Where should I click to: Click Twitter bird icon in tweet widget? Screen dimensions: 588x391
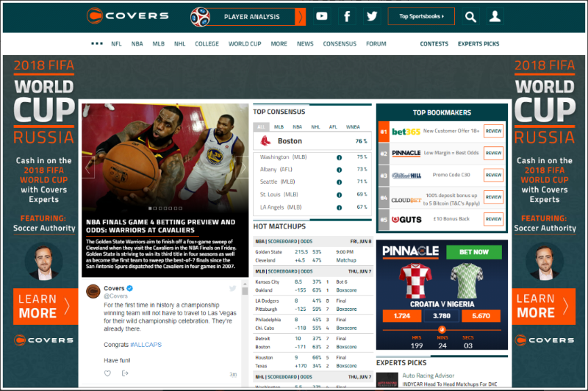[233, 288]
